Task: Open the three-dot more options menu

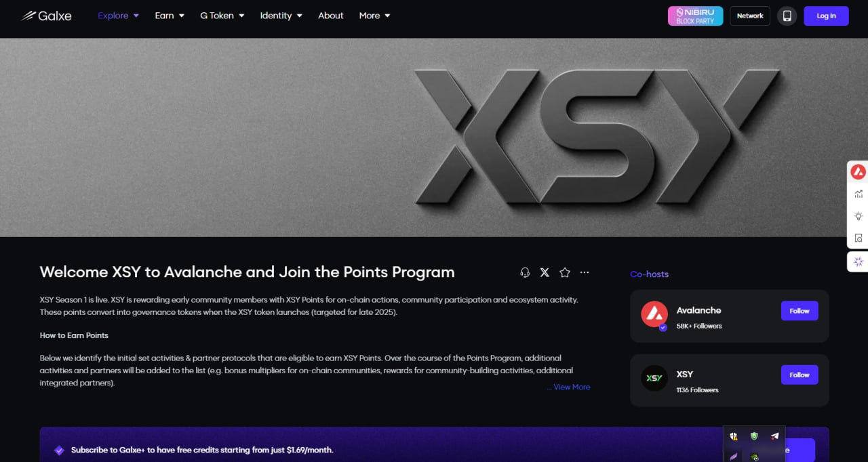Action: point(585,272)
